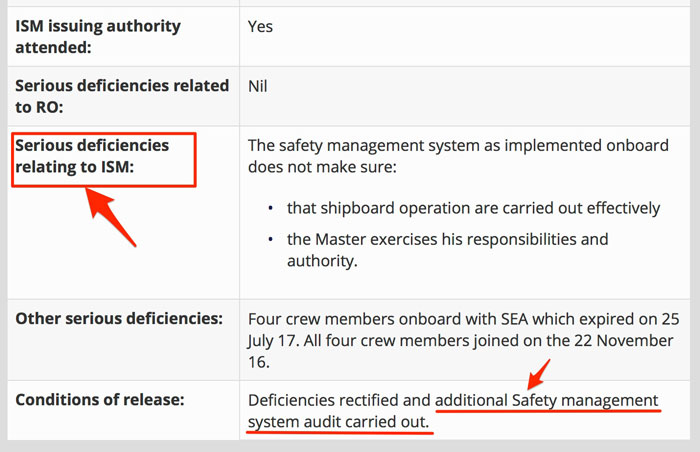This screenshot has height=452, width=700.
Task: Click the 'ISM issuing authority attended:' row header
Action: point(98,36)
